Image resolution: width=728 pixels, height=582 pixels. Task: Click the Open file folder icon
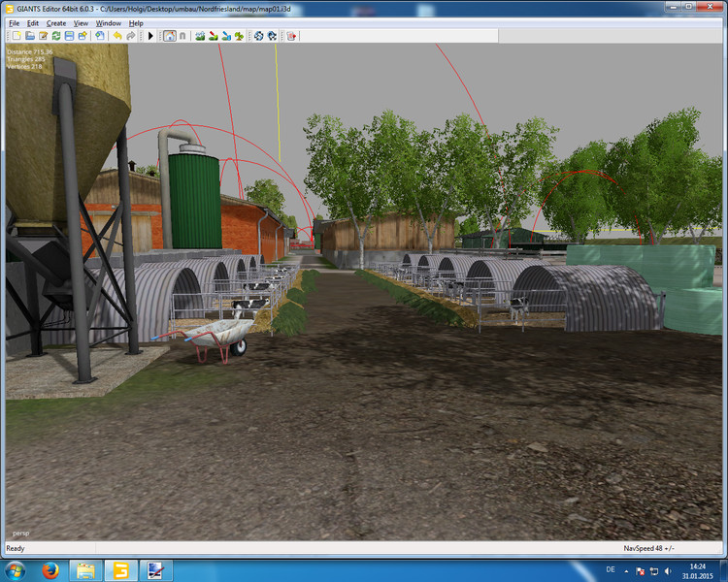tap(30, 36)
